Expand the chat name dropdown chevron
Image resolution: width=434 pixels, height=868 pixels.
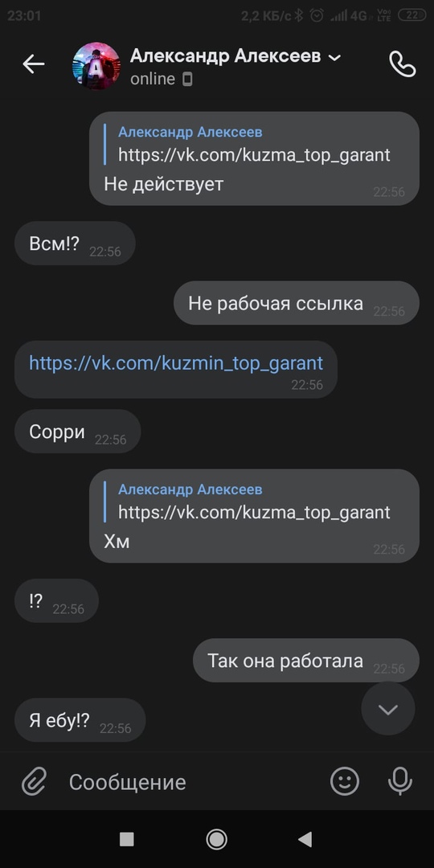pos(335,57)
